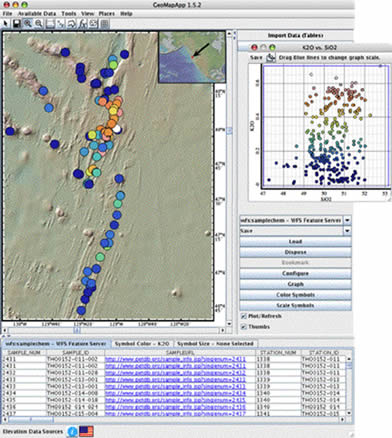Viewport: 392px width, 438px height.
Task: Switch to Symbol Color - K2O tab
Action: 142,344
